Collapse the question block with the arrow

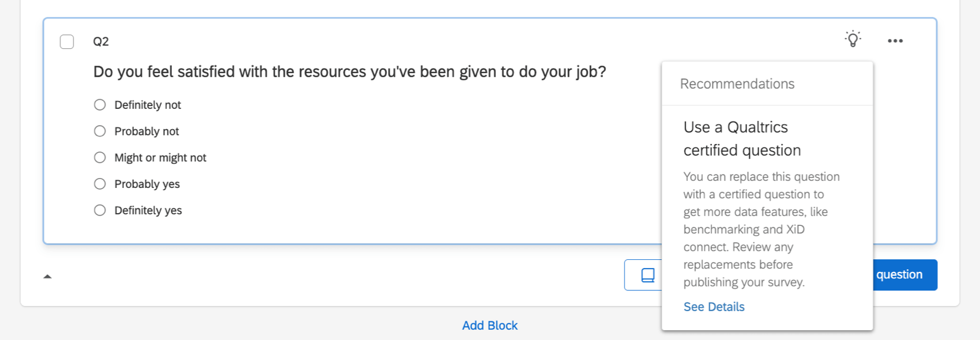[x=47, y=276]
